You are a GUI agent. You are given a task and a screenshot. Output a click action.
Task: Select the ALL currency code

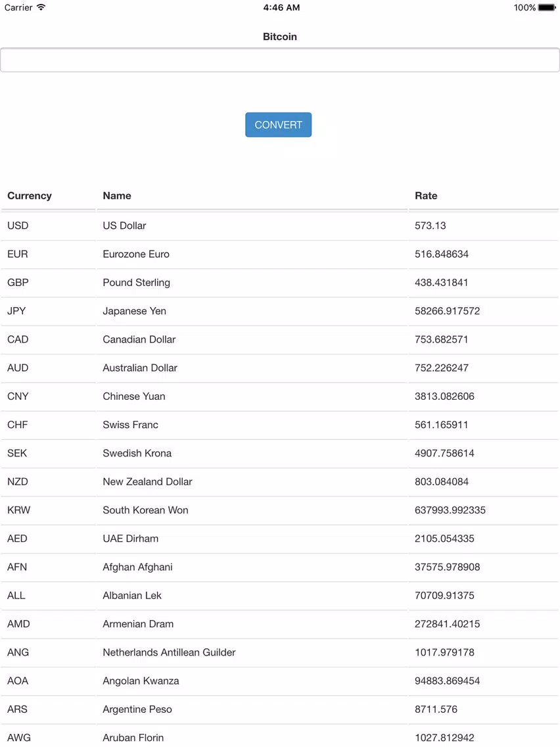(16, 596)
